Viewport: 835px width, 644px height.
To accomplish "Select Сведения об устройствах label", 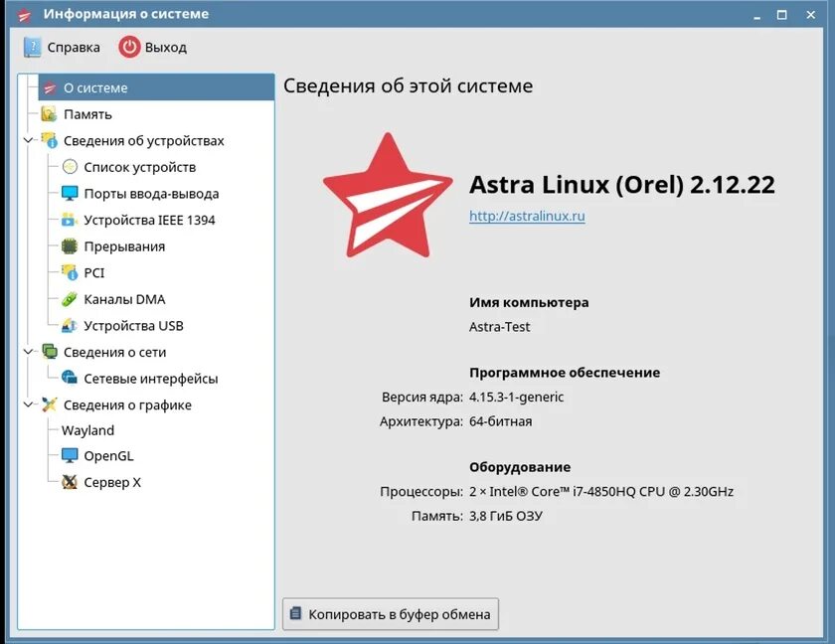I will [x=144, y=141].
